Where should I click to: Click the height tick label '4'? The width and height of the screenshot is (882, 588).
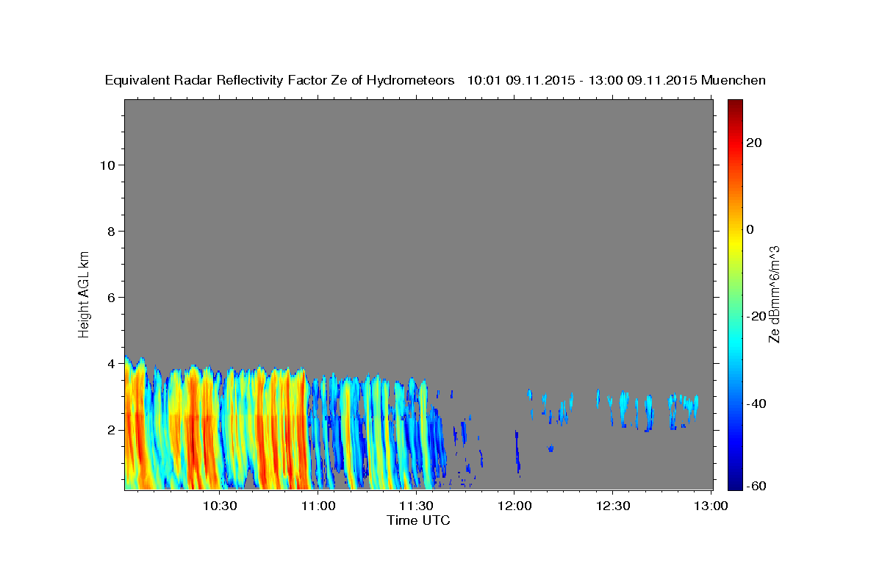click(112, 363)
